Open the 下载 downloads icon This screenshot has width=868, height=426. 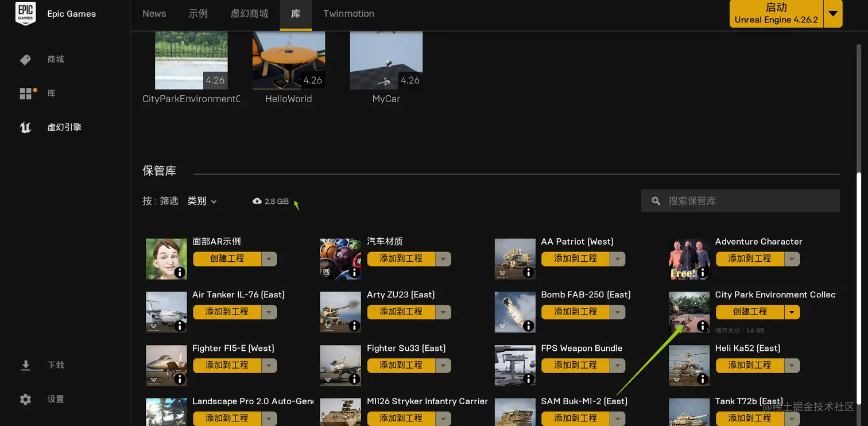(x=25, y=365)
